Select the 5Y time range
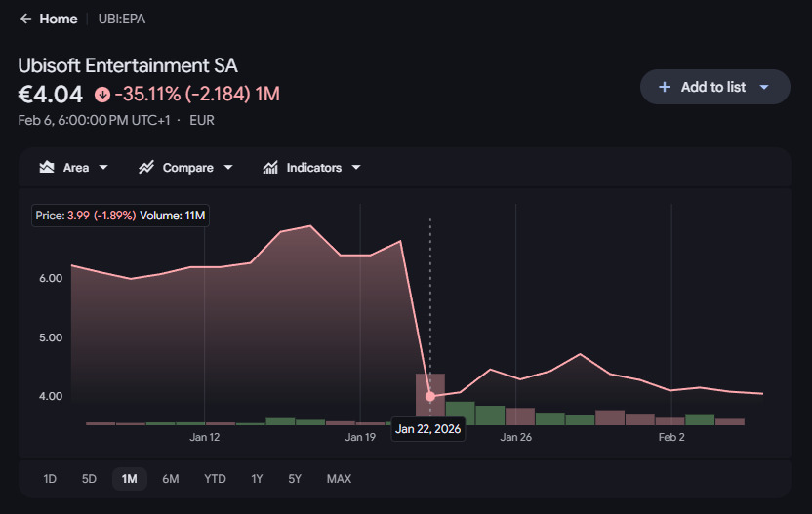812x514 pixels. (295, 479)
